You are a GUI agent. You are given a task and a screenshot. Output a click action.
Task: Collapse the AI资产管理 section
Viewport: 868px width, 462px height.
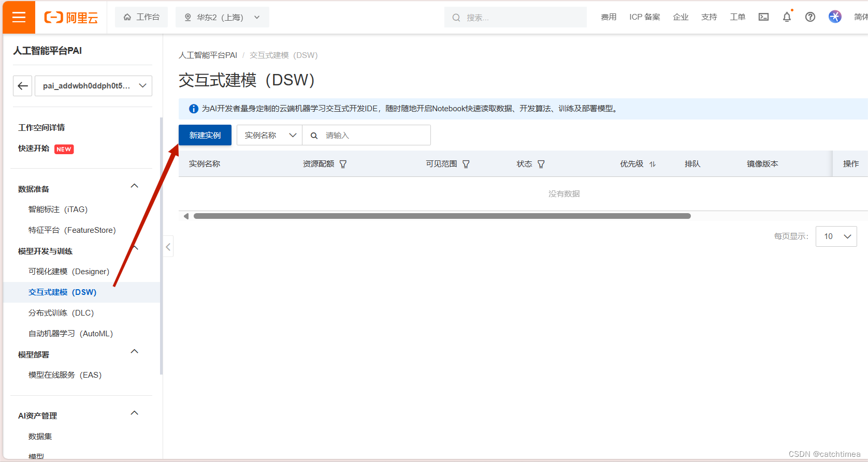135,413
